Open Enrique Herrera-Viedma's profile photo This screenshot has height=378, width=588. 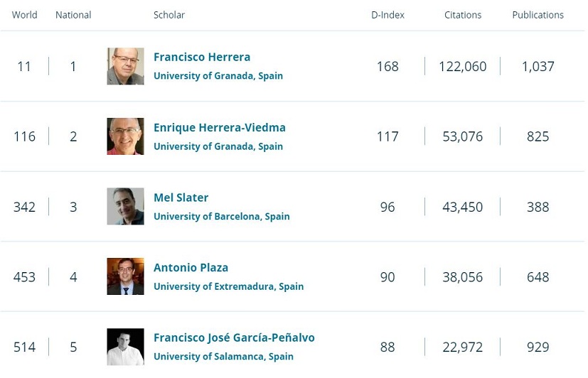(x=125, y=136)
